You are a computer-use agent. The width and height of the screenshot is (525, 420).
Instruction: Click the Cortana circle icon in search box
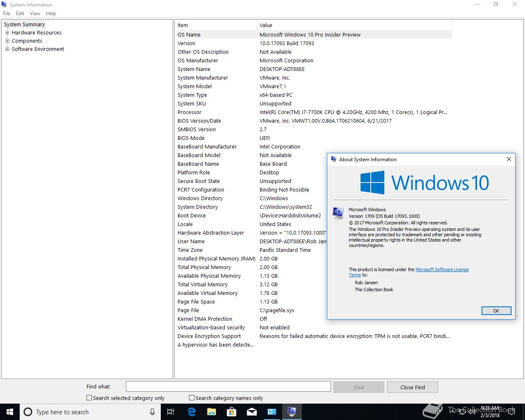tap(28, 412)
